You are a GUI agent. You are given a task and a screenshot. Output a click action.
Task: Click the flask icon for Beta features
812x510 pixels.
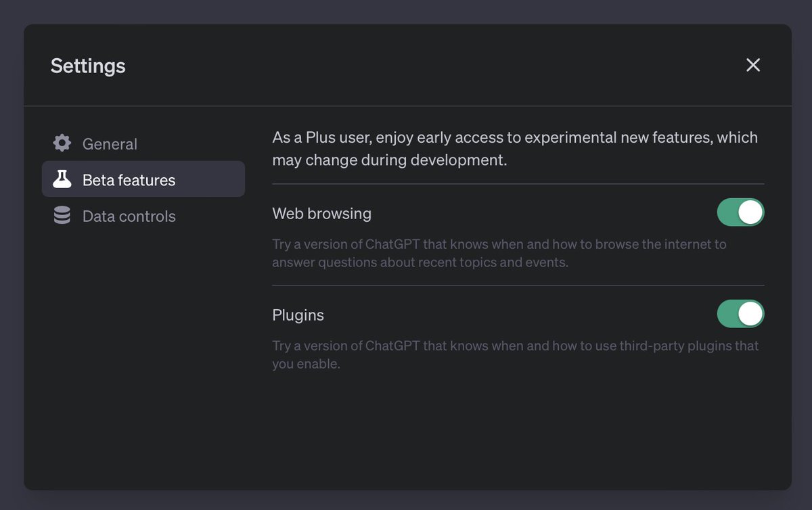(x=62, y=179)
